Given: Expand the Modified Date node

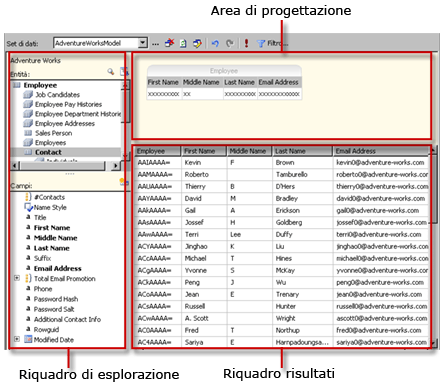Looking at the screenshot, I should 17,339.
